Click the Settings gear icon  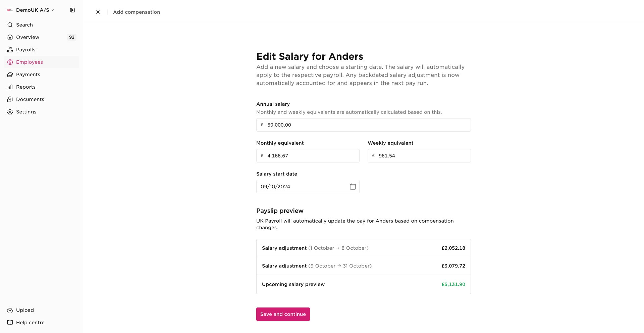[x=10, y=112]
